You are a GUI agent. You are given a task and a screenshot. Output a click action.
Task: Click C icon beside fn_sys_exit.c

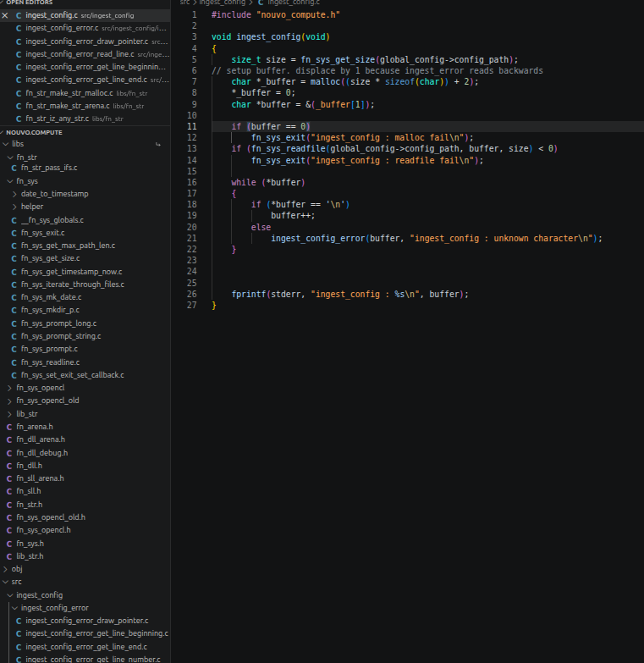pos(14,233)
